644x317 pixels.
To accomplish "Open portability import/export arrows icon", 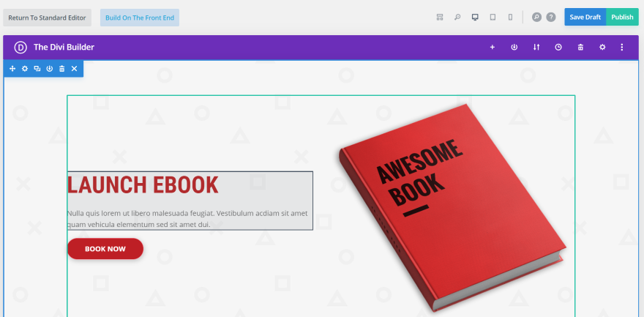I will tap(536, 48).
